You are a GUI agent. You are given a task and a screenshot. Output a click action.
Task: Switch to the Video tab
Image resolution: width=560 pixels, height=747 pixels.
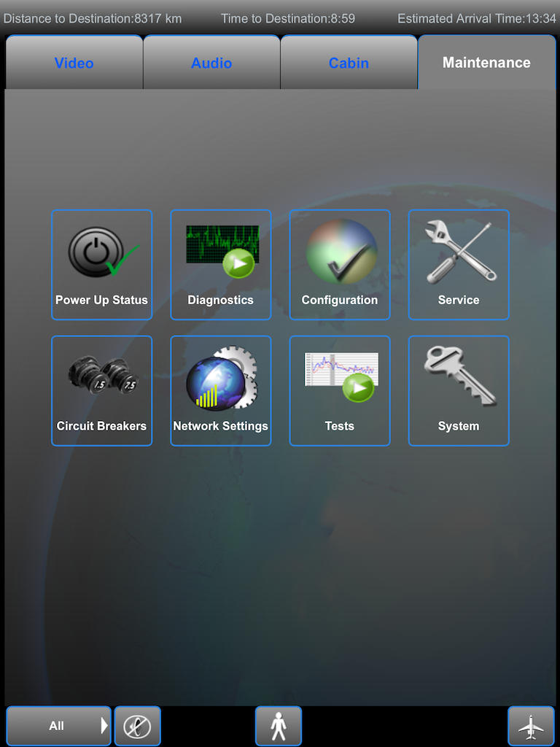pyautogui.click(x=74, y=63)
